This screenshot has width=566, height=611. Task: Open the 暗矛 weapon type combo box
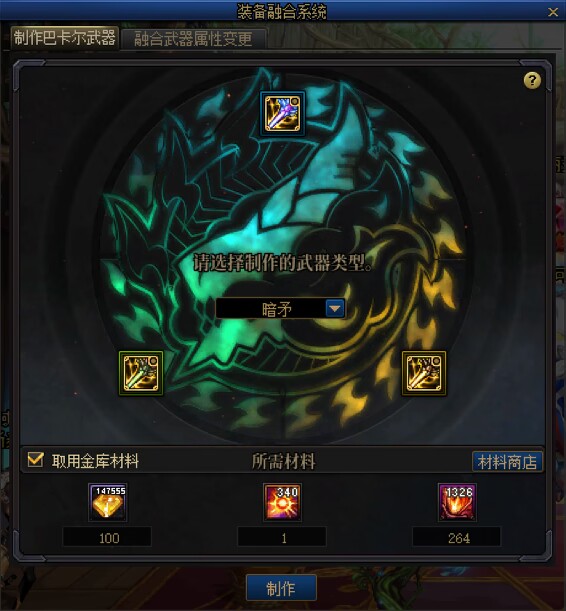point(280,309)
